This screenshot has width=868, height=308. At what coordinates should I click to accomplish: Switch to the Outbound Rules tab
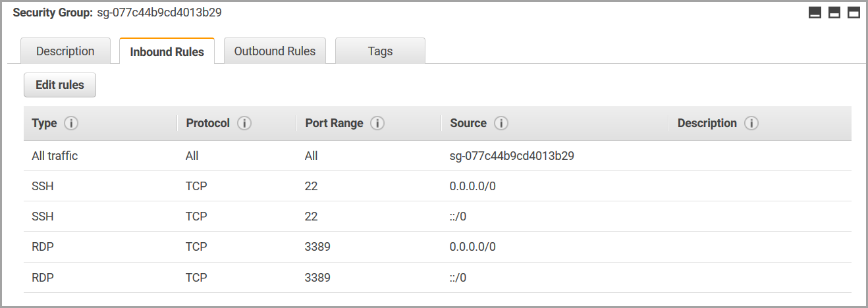point(275,51)
